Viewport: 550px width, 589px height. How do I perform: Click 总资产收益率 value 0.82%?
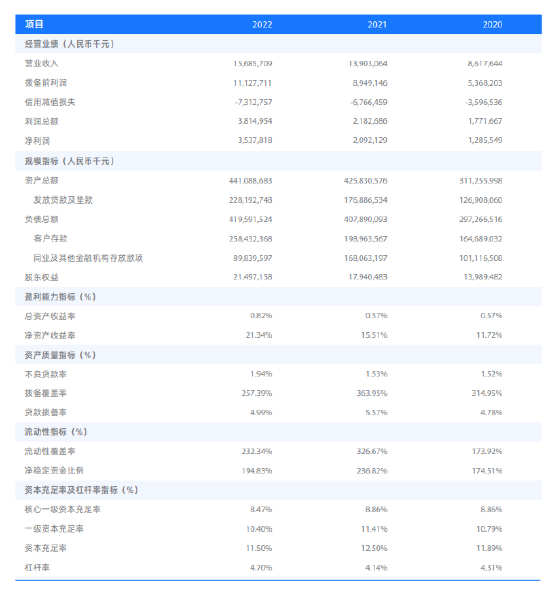[x=261, y=316]
